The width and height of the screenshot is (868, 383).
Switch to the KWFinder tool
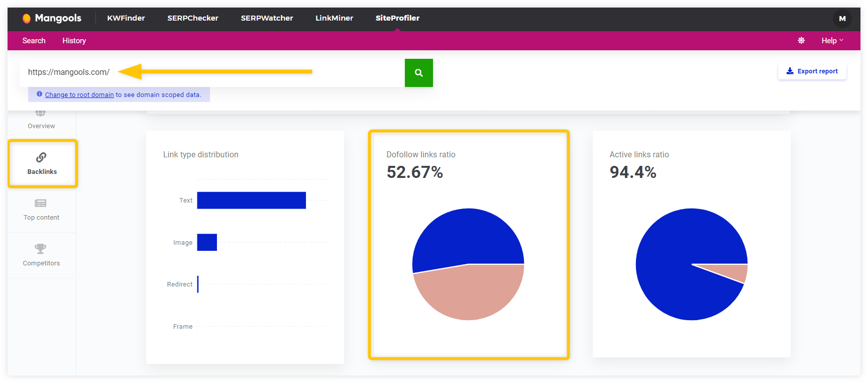pyautogui.click(x=126, y=18)
